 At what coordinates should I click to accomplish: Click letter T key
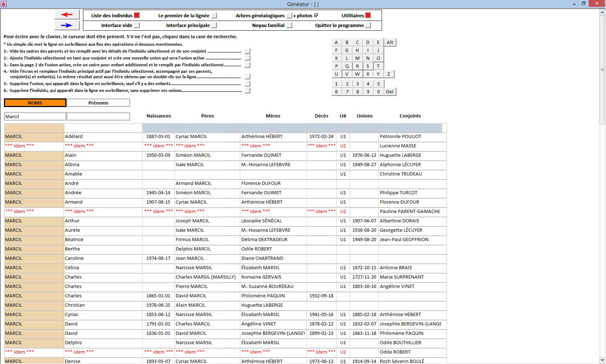(378, 66)
